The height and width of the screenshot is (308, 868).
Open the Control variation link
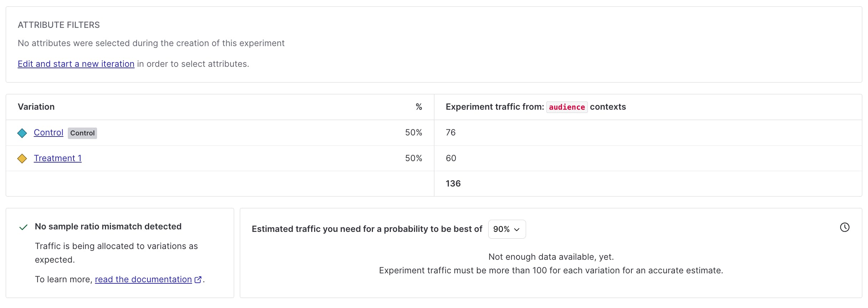click(49, 133)
